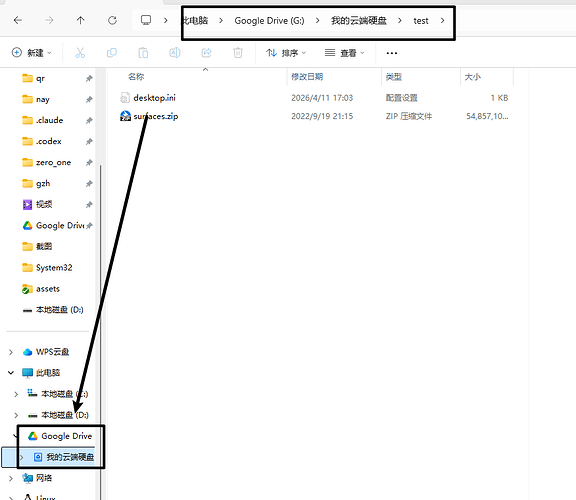Go back with the left arrow button

(x=18, y=20)
